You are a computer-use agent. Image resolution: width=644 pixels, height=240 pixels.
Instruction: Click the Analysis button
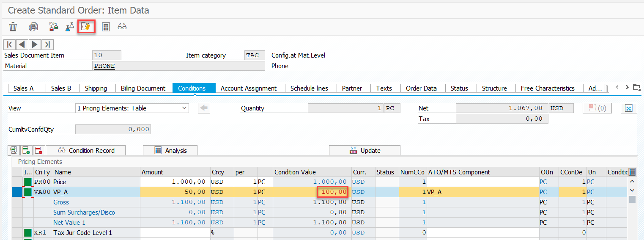(170, 150)
